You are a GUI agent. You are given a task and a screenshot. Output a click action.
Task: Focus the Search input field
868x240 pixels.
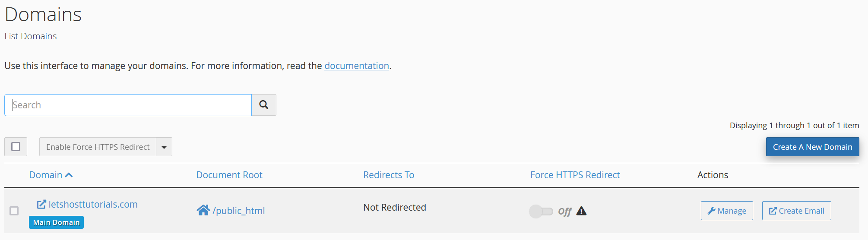pyautogui.click(x=128, y=105)
